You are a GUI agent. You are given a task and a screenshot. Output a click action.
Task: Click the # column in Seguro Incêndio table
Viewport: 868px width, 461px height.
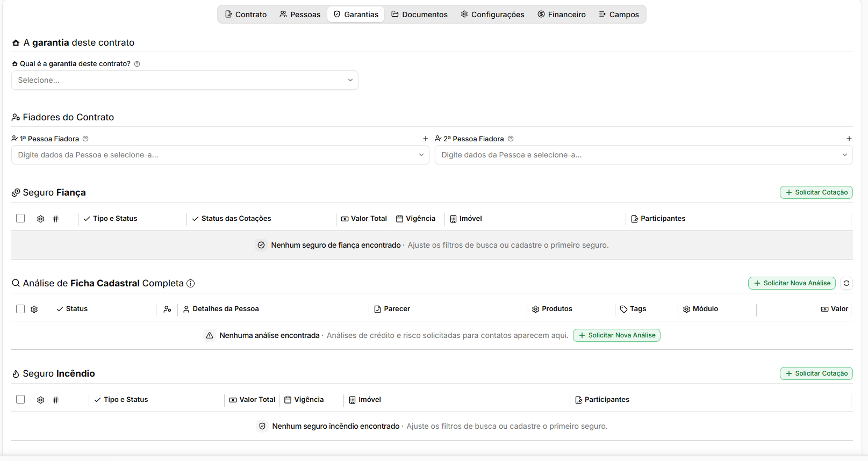click(55, 400)
